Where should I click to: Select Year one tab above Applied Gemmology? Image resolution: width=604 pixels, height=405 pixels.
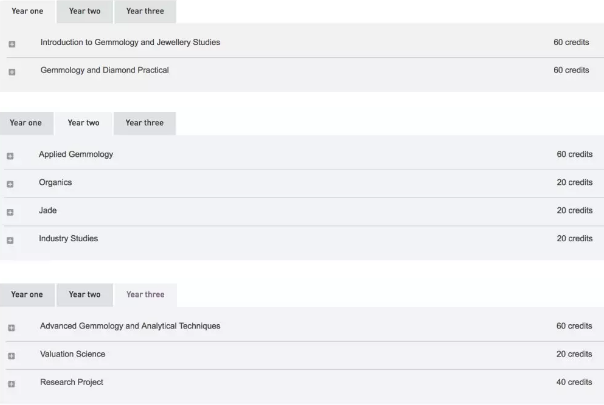click(x=26, y=123)
